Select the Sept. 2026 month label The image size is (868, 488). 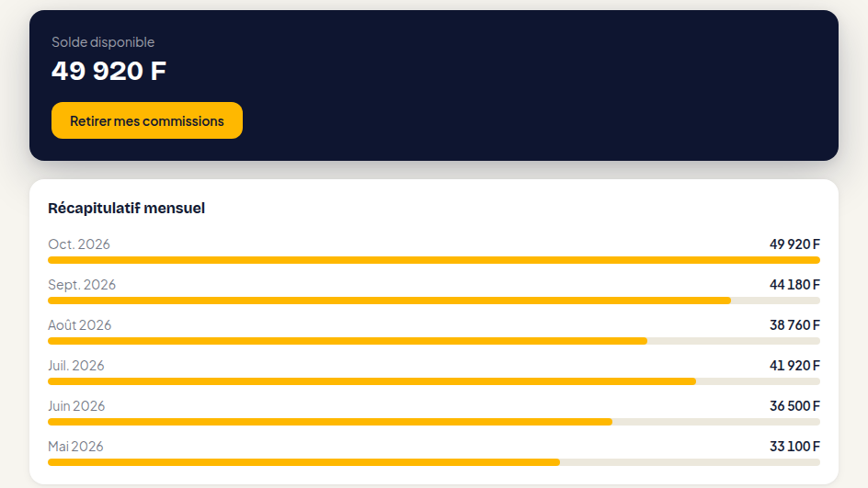tap(82, 284)
